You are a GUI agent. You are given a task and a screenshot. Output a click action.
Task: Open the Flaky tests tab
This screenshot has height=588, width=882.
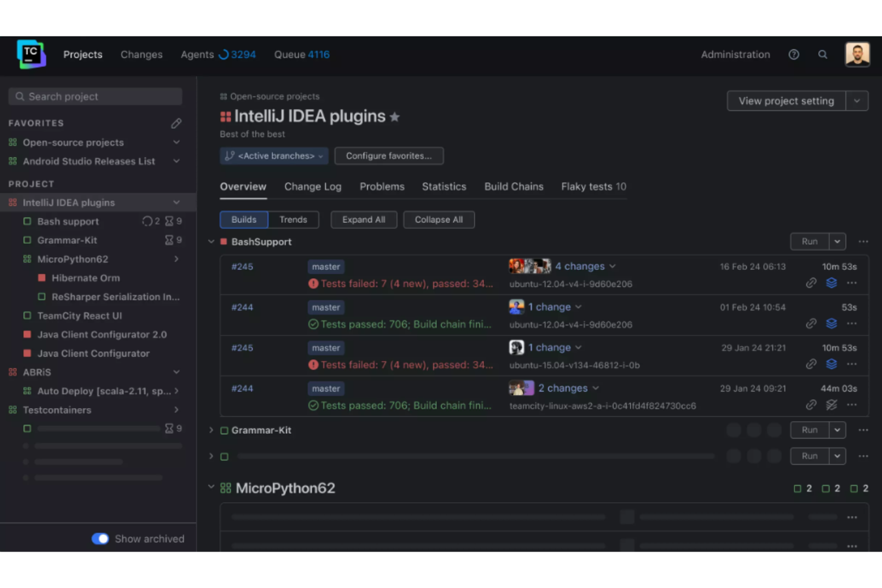point(593,186)
